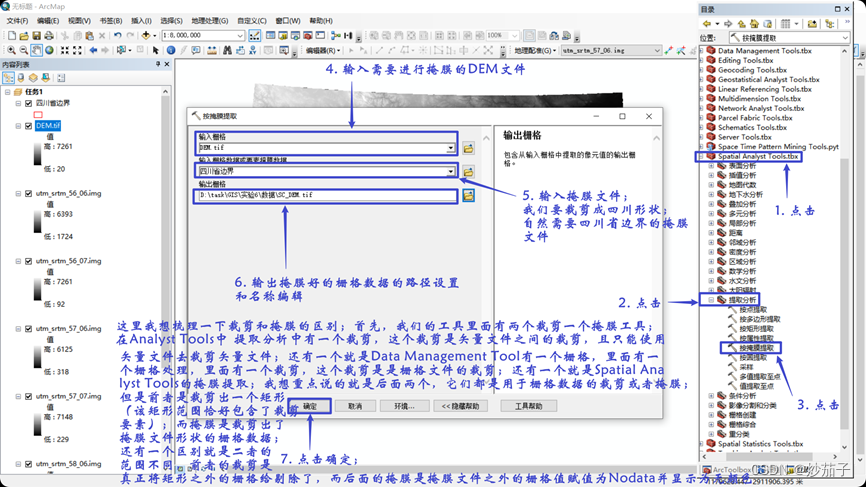Screen dimensions: 866x487
Task: Click the Undo arrow icon
Action: point(118,36)
